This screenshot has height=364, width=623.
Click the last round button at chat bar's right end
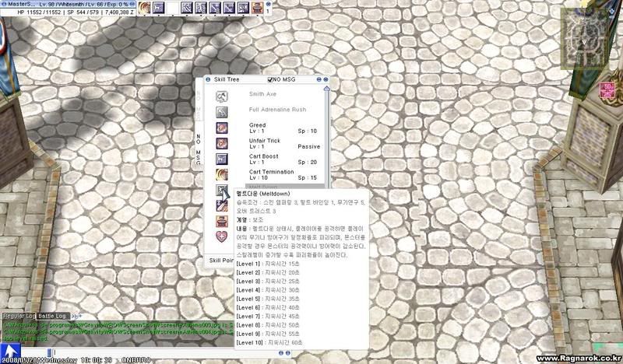288,353
